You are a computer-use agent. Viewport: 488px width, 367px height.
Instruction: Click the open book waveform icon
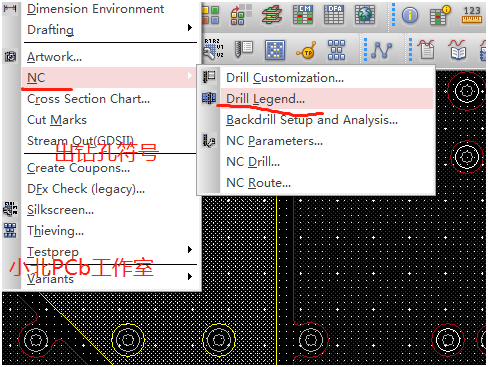[x=458, y=50]
